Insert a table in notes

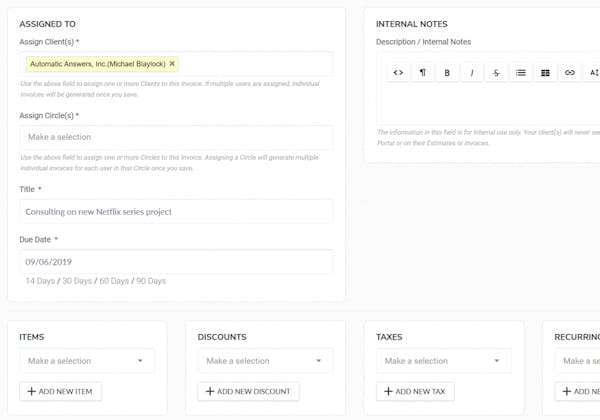pyautogui.click(x=545, y=73)
